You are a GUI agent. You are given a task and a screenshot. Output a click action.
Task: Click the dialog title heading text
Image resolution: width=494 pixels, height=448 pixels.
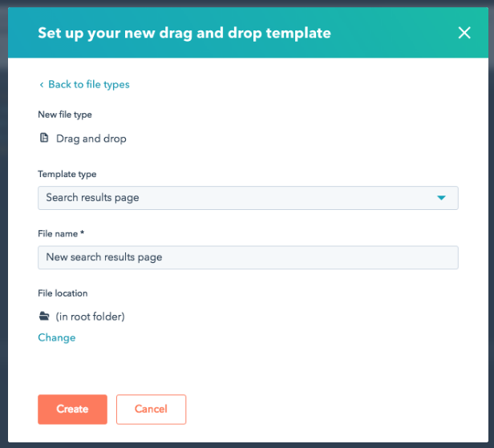click(x=184, y=34)
